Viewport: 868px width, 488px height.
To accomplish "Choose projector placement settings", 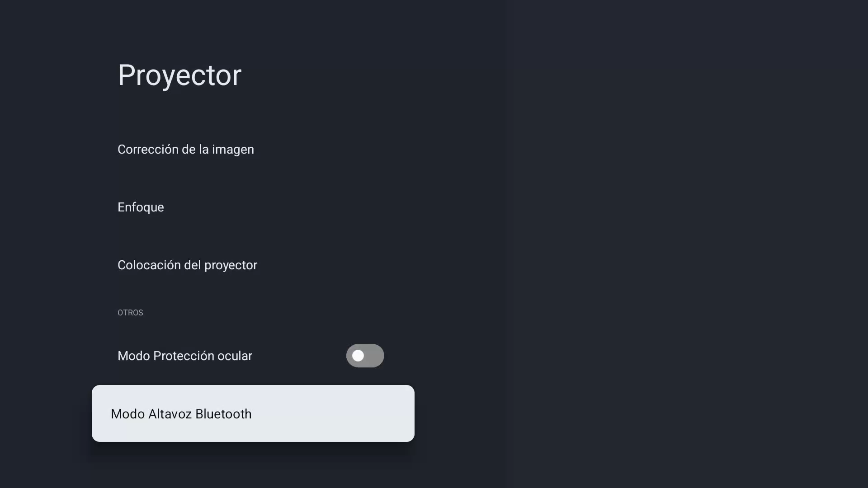I will (x=187, y=265).
